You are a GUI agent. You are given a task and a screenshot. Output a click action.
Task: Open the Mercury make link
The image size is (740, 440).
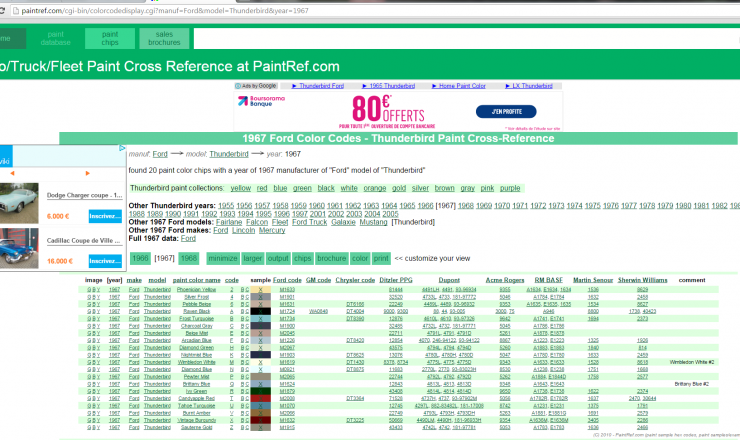pos(272,230)
